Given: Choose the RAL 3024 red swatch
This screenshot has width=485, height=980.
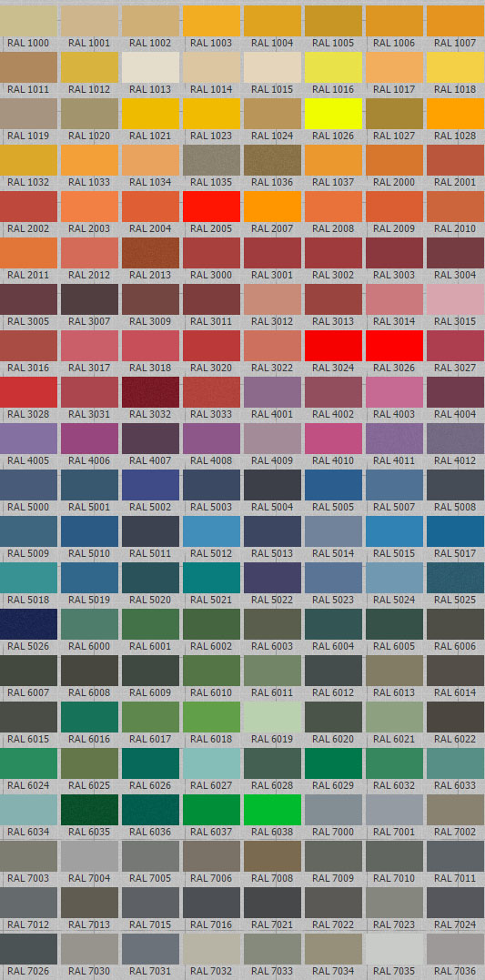Looking at the screenshot, I should (333, 346).
